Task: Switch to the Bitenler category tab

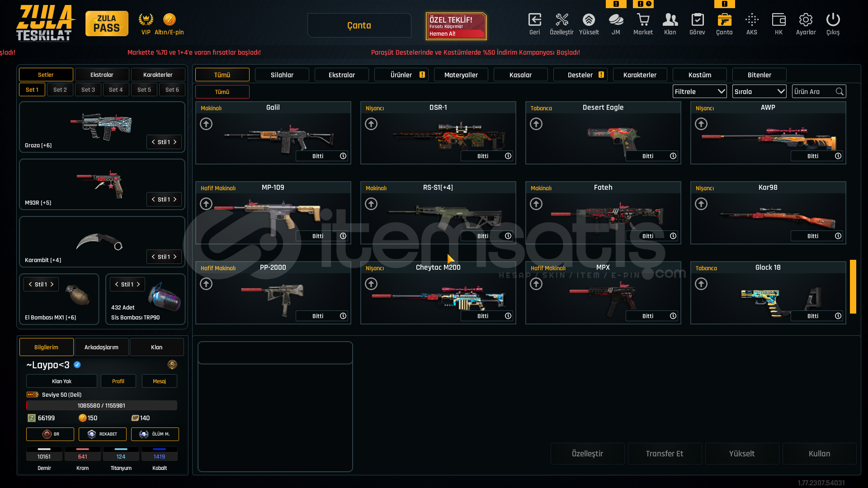Action: (759, 75)
